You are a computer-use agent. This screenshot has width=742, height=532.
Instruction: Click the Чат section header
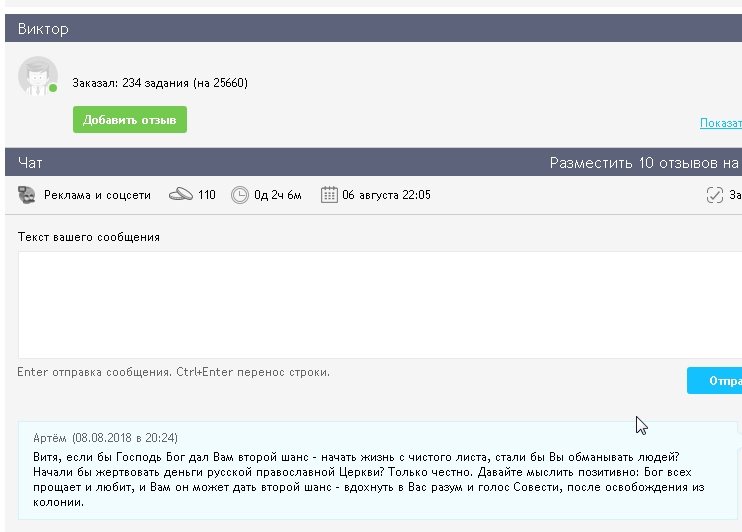(x=30, y=163)
